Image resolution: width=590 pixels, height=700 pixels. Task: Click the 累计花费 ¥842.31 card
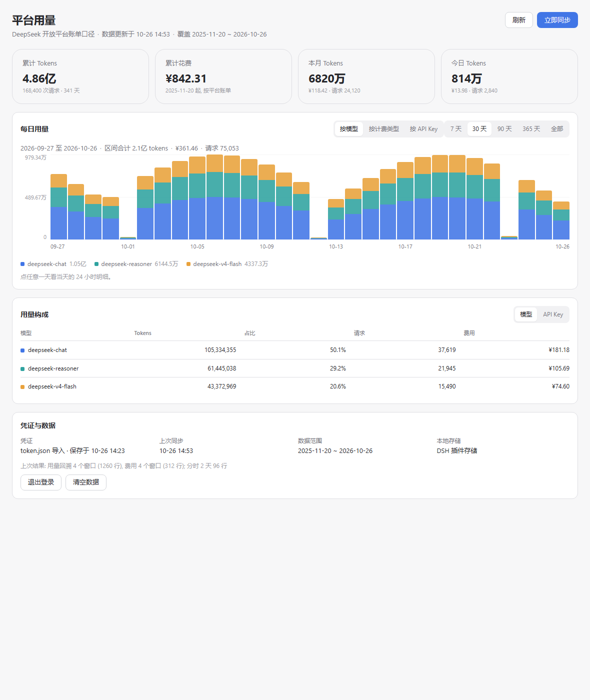(x=223, y=76)
